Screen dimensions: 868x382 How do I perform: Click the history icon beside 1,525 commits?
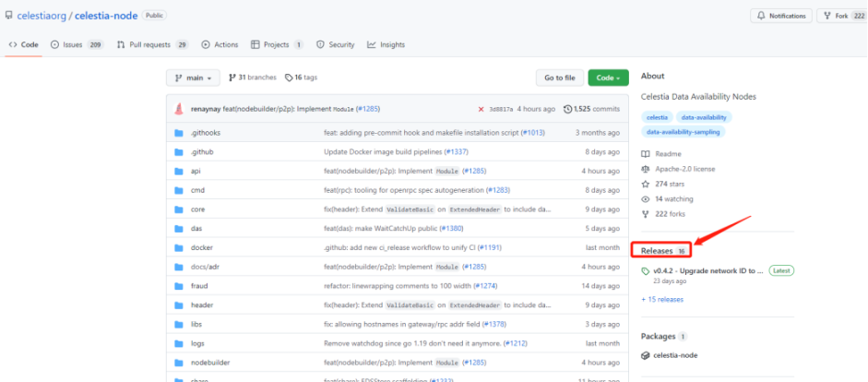(x=567, y=109)
